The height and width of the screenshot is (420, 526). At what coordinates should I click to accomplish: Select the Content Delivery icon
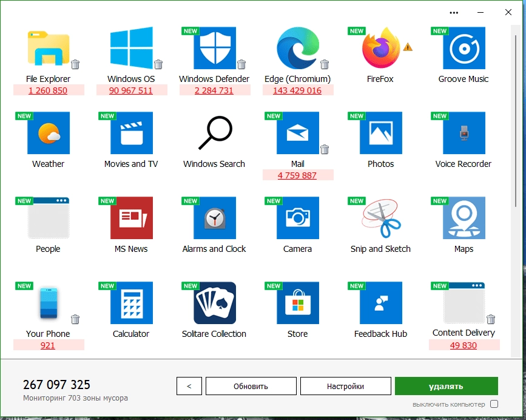[464, 303]
